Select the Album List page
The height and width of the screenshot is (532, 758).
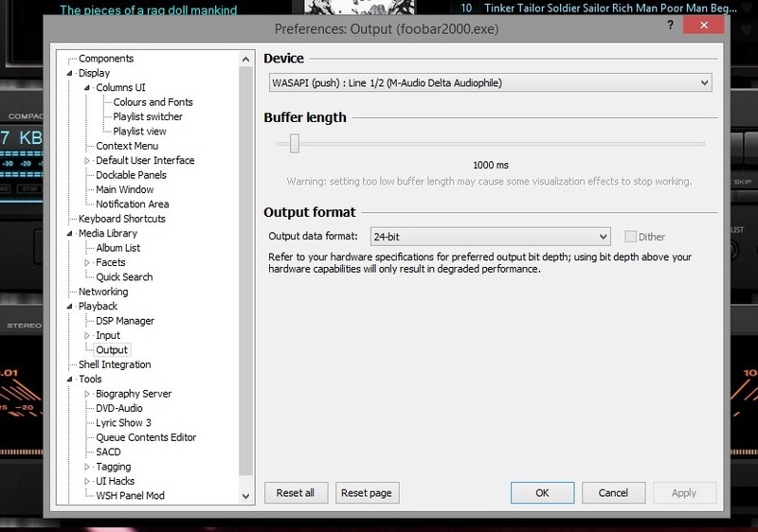pyautogui.click(x=117, y=248)
